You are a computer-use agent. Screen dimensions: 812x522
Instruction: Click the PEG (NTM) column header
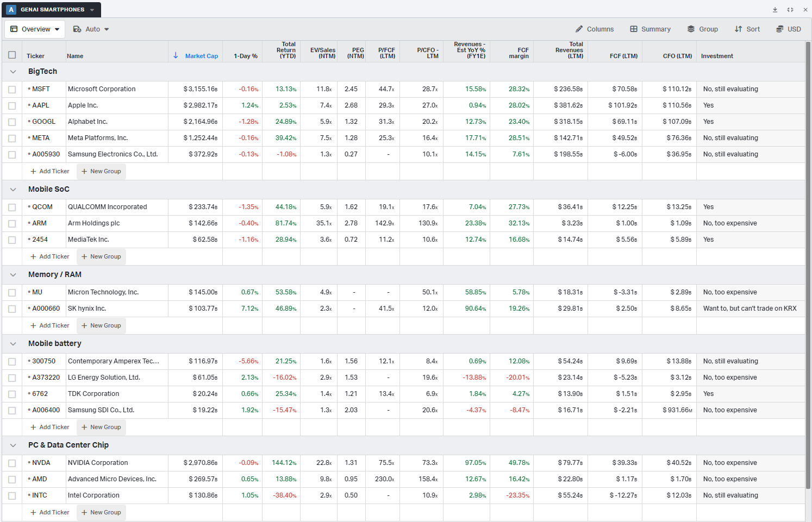click(355, 53)
